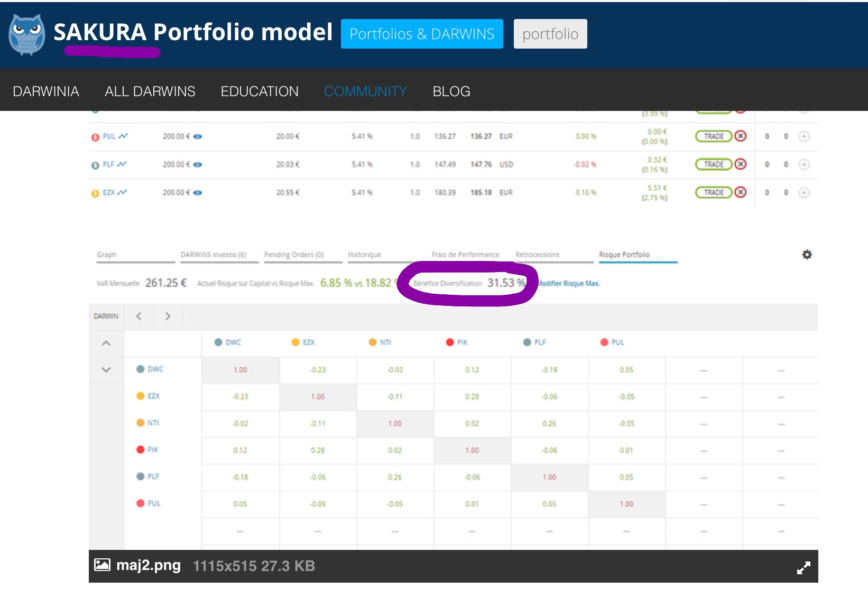Close the PLF position with red X
868x589 pixels.
pyautogui.click(x=741, y=164)
